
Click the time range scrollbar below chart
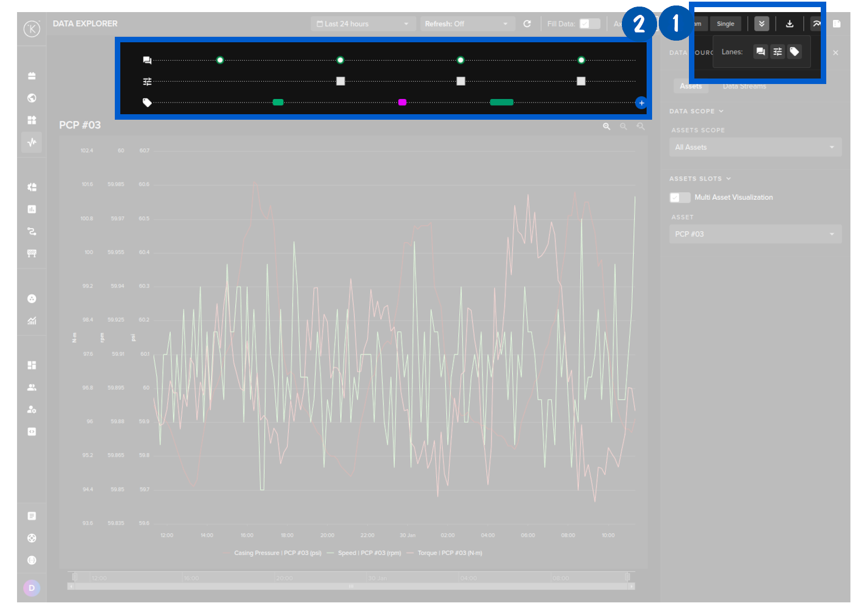pos(350,586)
